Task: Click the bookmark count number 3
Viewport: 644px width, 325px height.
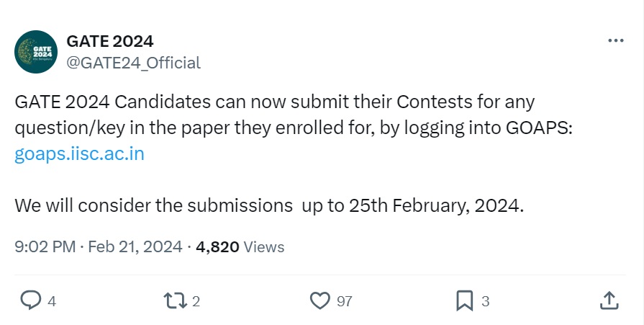Action: click(x=485, y=301)
